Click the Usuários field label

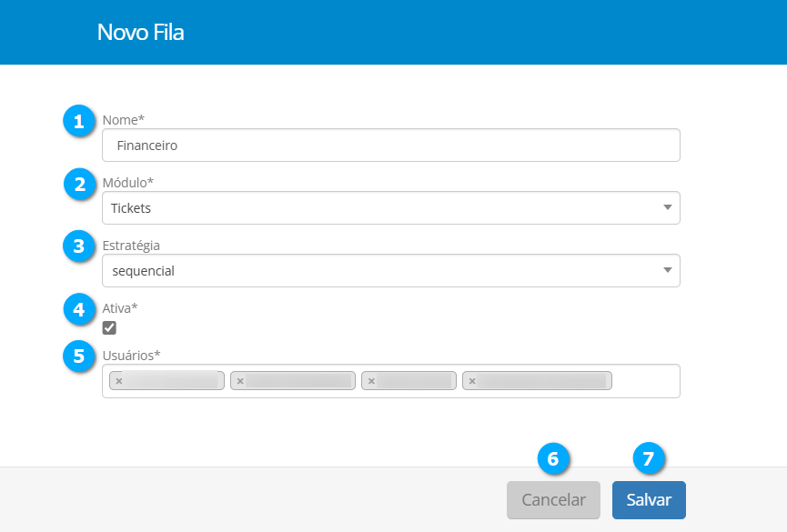131,354
